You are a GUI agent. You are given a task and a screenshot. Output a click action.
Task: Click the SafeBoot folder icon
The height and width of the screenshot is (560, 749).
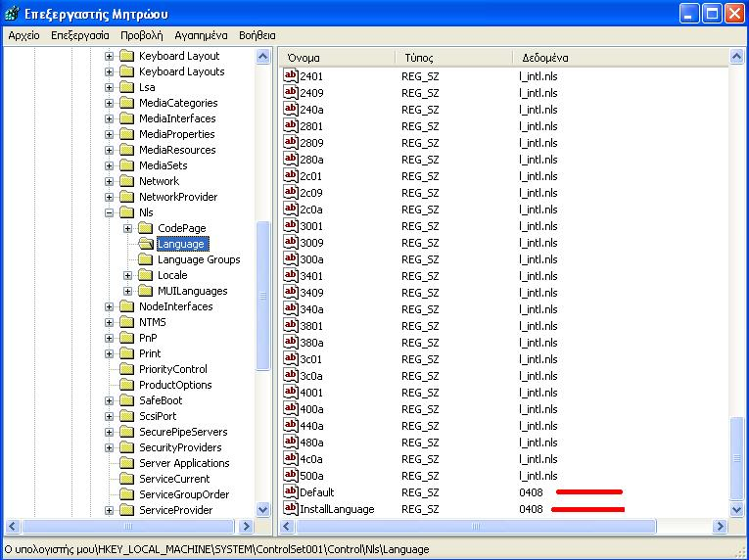pyautogui.click(x=126, y=400)
